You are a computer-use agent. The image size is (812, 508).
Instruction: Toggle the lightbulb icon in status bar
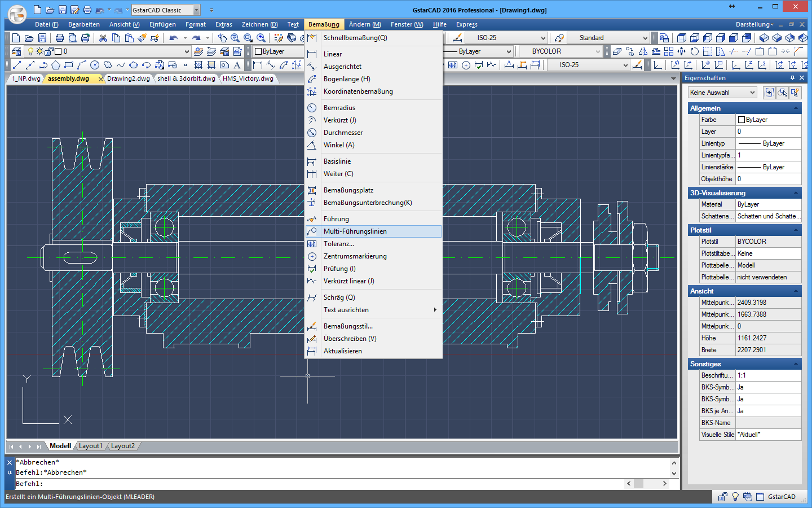point(735,497)
